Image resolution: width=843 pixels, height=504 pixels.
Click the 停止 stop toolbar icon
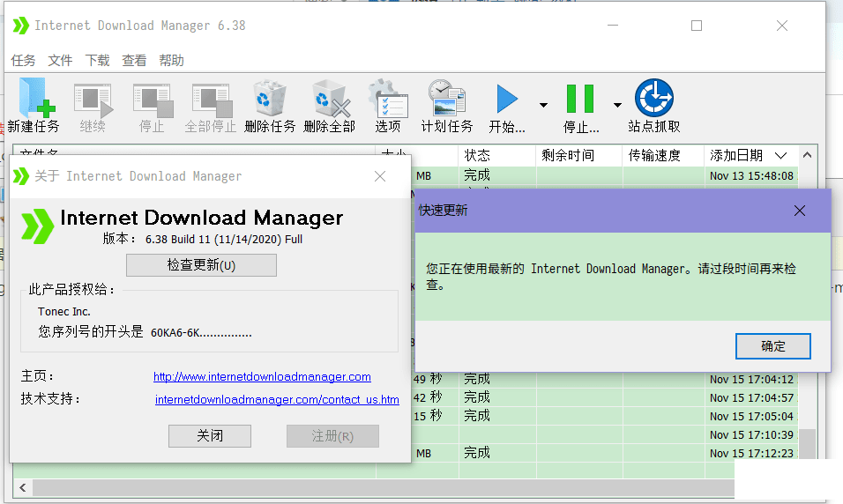pyautogui.click(x=153, y=100)
